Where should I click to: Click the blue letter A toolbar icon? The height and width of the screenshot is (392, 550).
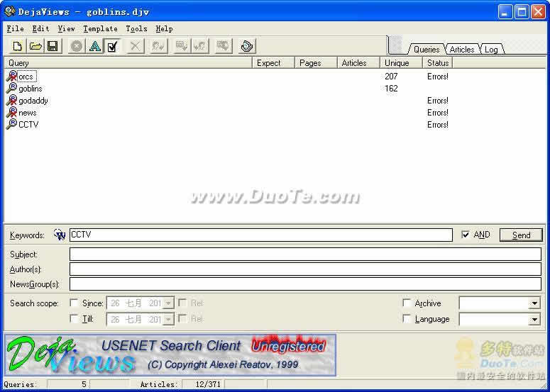(x=95, y=46)
